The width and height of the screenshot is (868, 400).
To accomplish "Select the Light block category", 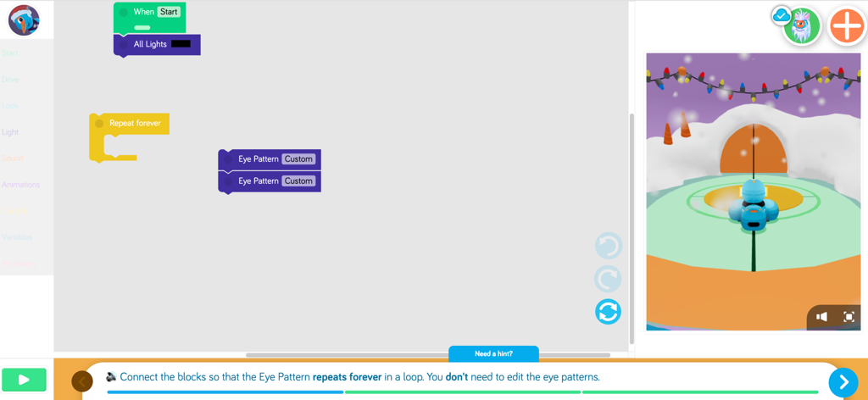I will [x=10, y=132].
